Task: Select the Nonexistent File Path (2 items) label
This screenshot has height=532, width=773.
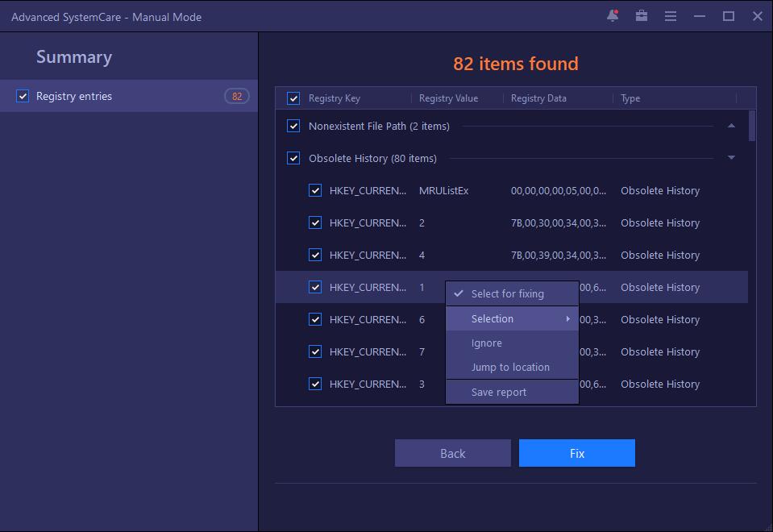Action: [379, 127]
